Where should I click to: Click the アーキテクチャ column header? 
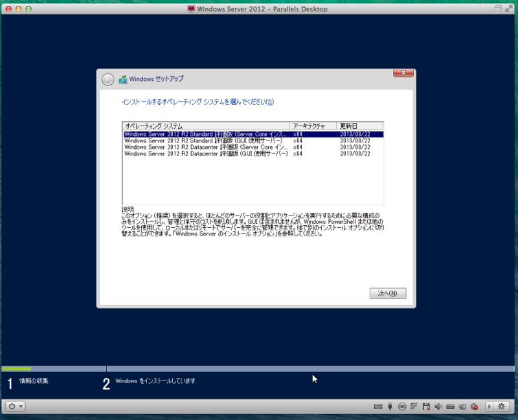(x=313, y=126)
